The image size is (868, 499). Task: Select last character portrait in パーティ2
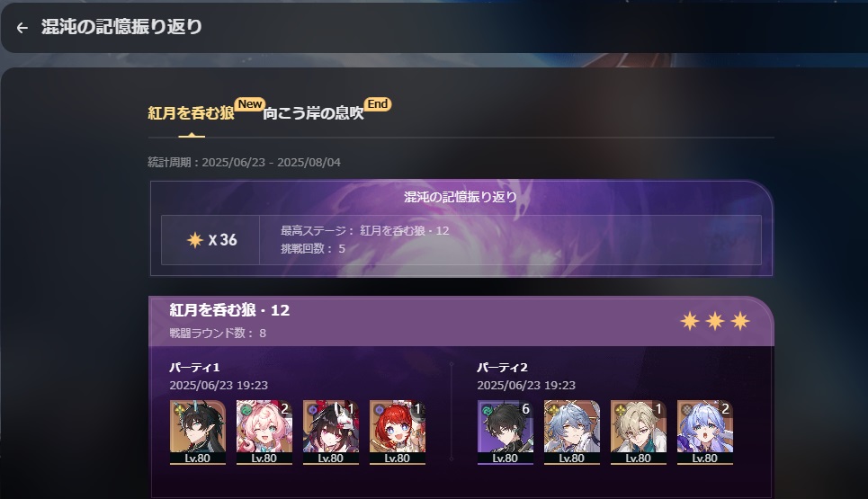pyautogui.click(x=704, y=432)
